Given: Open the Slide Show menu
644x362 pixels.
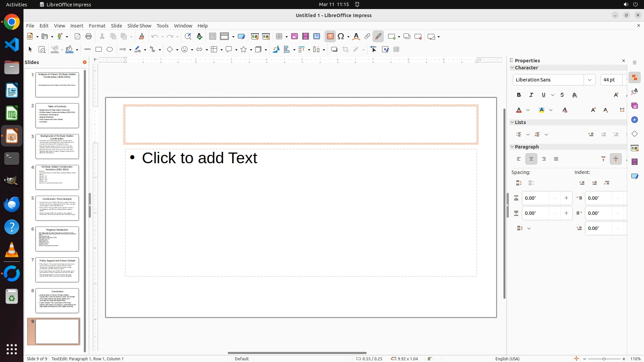Looking at the screenshot, I should click(x=139, y=26).
